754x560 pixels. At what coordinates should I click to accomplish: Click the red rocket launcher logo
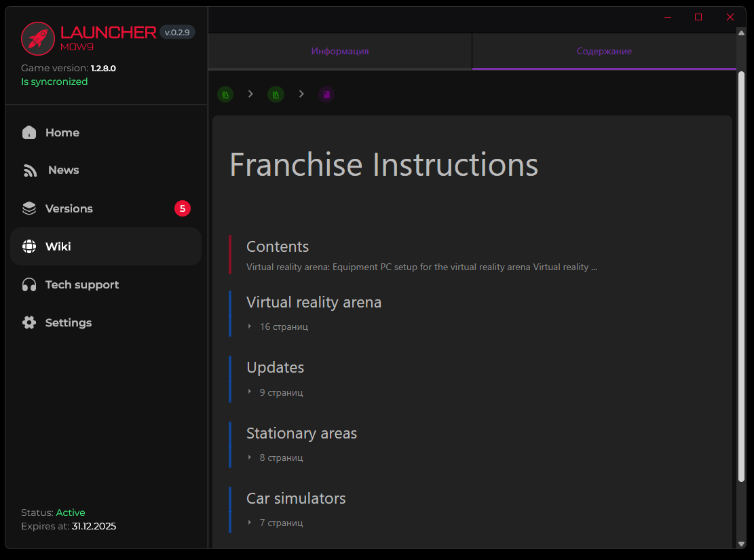(38, 38)
